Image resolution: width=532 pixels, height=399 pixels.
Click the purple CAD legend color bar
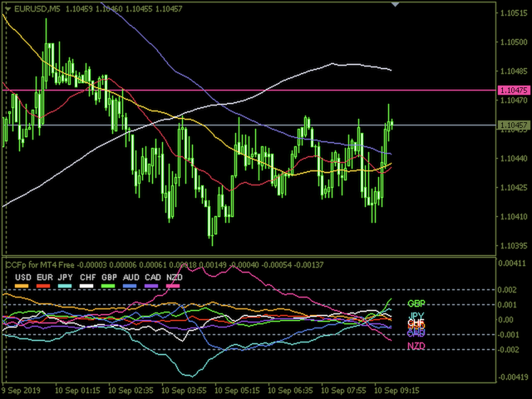click(152, 286)
